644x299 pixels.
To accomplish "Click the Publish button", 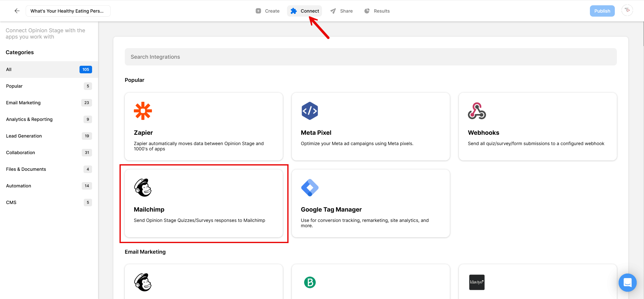I will 602,11.
